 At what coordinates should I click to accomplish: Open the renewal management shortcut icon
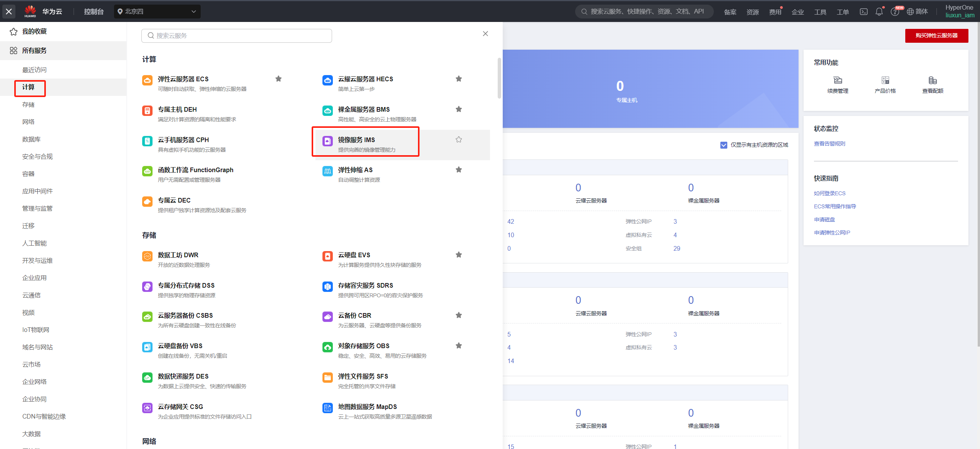[x=838, y=80]
